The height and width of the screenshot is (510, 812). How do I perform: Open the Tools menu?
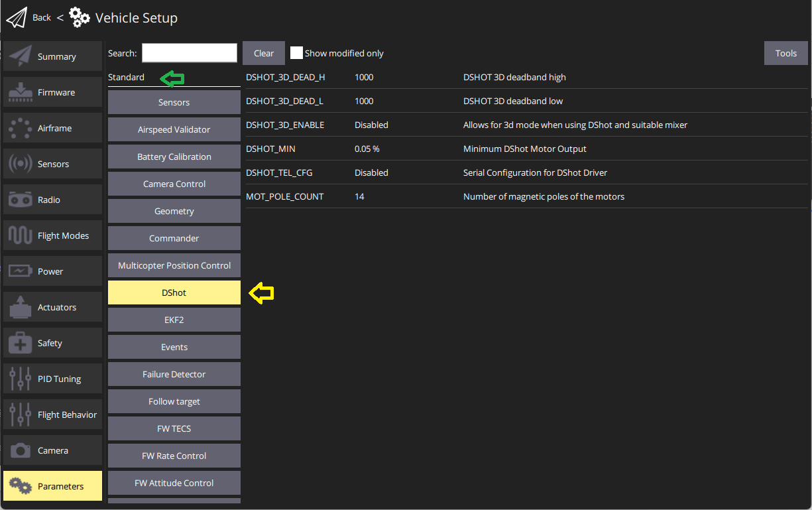[786, 52]
